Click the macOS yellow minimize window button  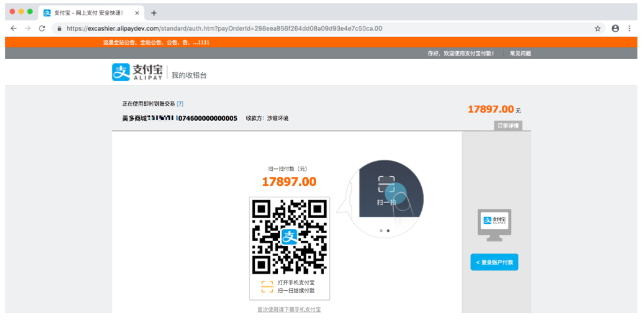pyautogui.click(x=21, y=12)
